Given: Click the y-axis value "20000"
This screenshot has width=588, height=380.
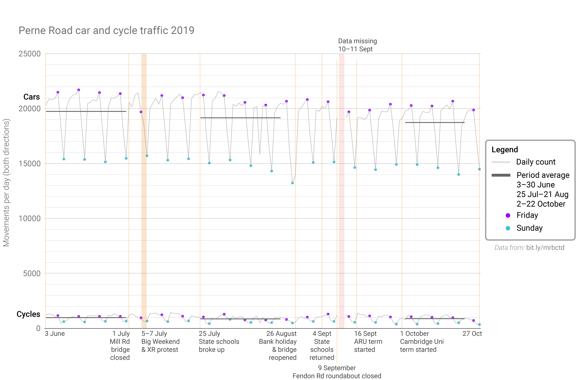Looking at the screenshot, I should (x=29, y=108).
